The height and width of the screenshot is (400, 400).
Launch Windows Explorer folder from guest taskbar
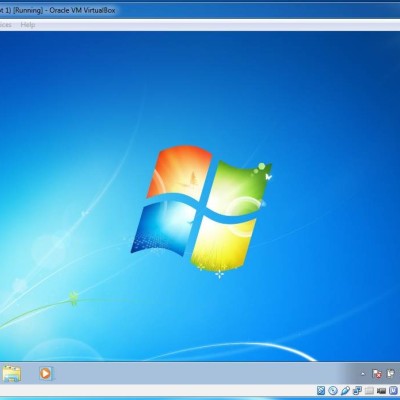pyautogui.click(x=12, y=373)
